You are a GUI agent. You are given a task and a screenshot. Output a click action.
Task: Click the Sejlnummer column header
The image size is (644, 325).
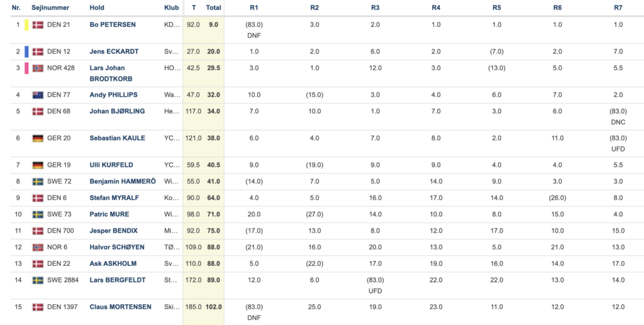[50, 8]
